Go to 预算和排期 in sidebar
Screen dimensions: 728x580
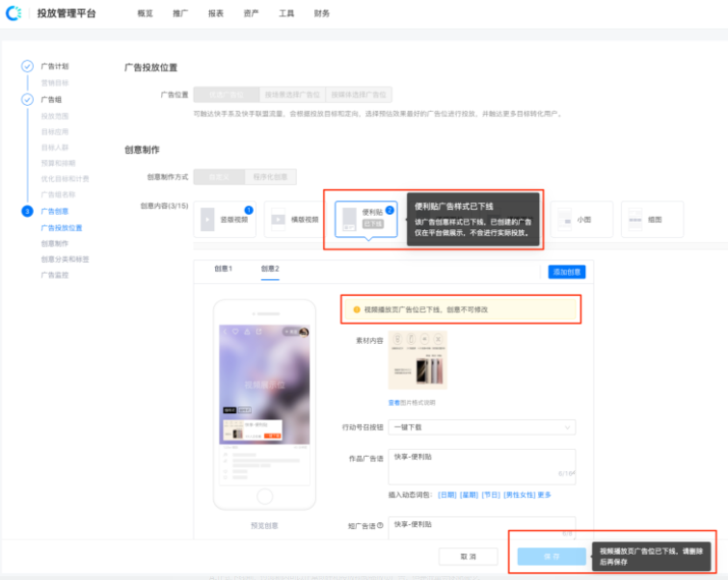coord(58,164)
